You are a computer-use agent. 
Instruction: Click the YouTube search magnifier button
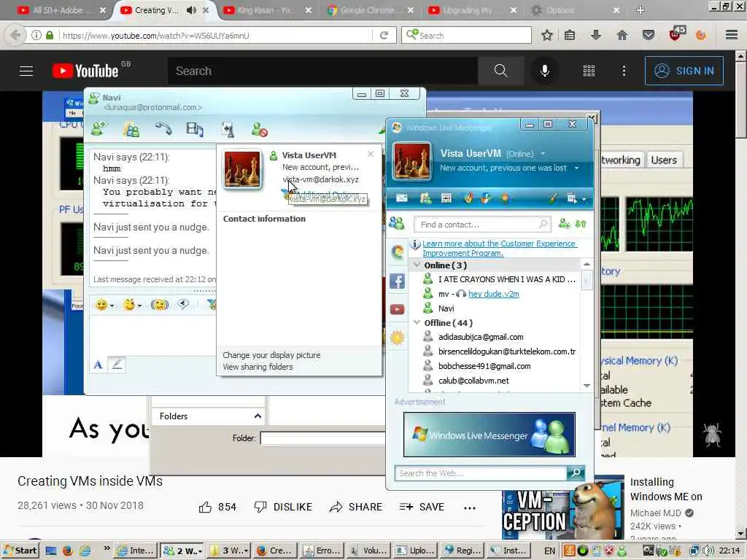click(x=500, y=71)
